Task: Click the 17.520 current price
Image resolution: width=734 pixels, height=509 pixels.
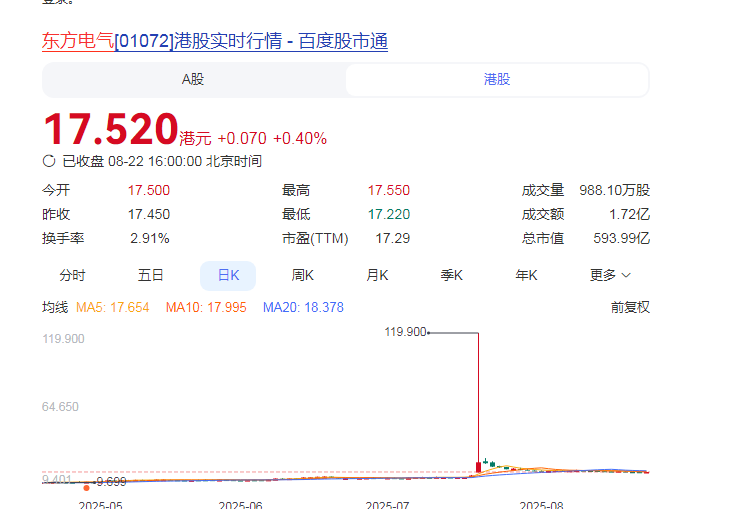Action: coord(110,129)
